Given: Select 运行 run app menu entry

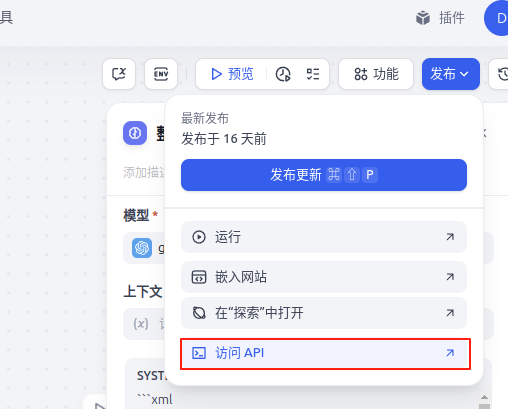Looking at the screenshot, I should [x=324, y=237].
